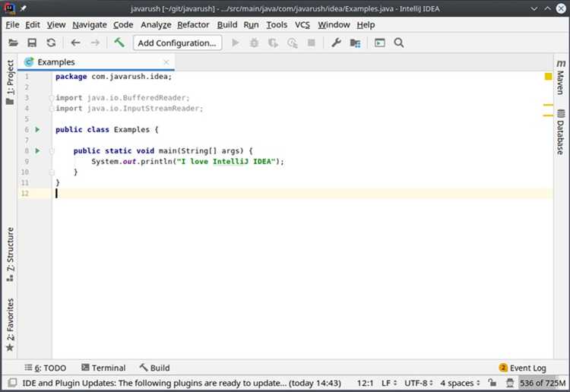The width and height of the screenshot is (570, 392).
Task: Click the Open folder toolbar icon
Action: [x=13, y=43]
